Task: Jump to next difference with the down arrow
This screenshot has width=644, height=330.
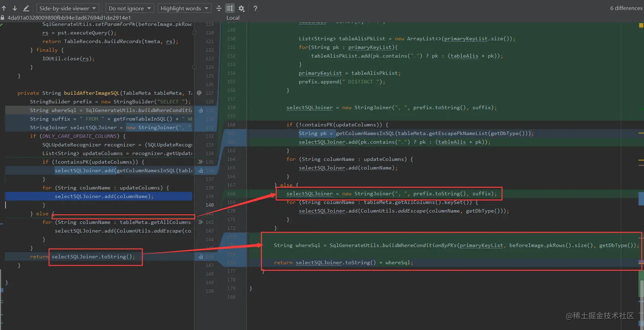Action: pos(15,8)
